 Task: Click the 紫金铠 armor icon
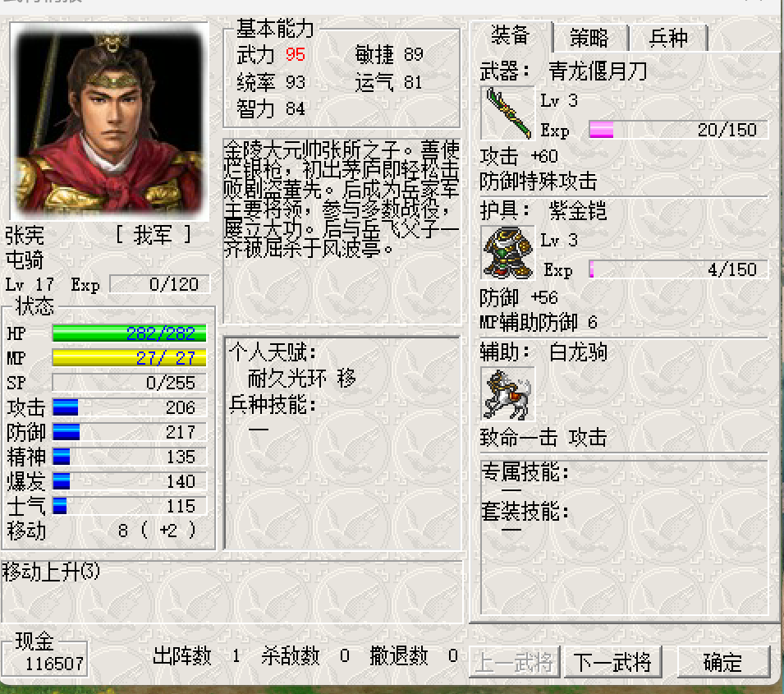click(x=507, y=253)
